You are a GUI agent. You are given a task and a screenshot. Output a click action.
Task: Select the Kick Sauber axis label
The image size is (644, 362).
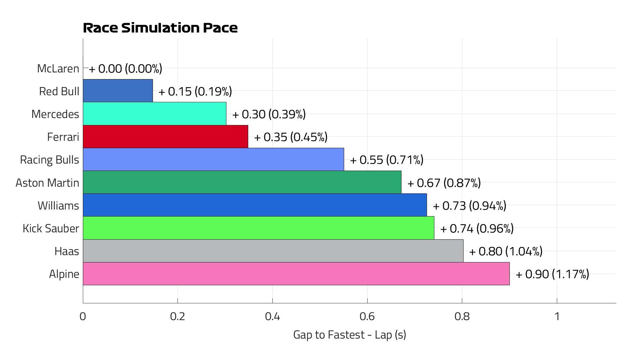coord(51,228)
